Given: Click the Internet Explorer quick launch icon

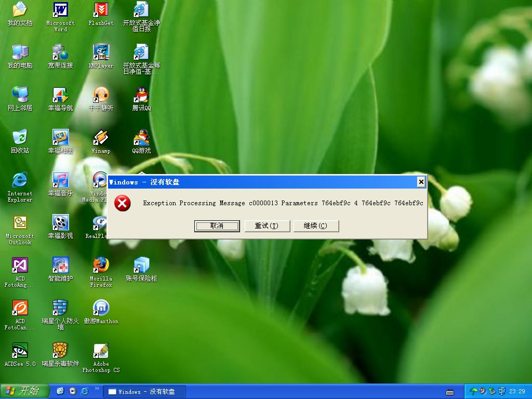Looking at the screenshot, I should pyautogui.click(x=85, y=391).
